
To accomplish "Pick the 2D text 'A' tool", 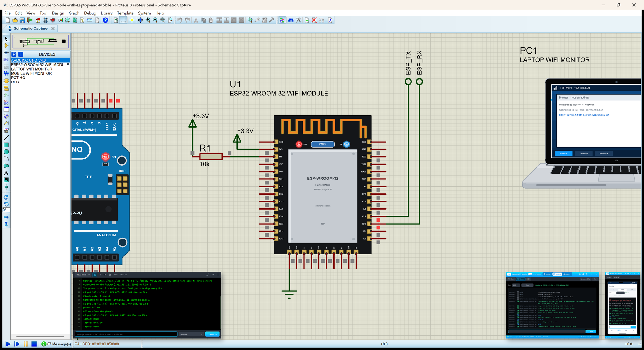I will tap(6, 173).
